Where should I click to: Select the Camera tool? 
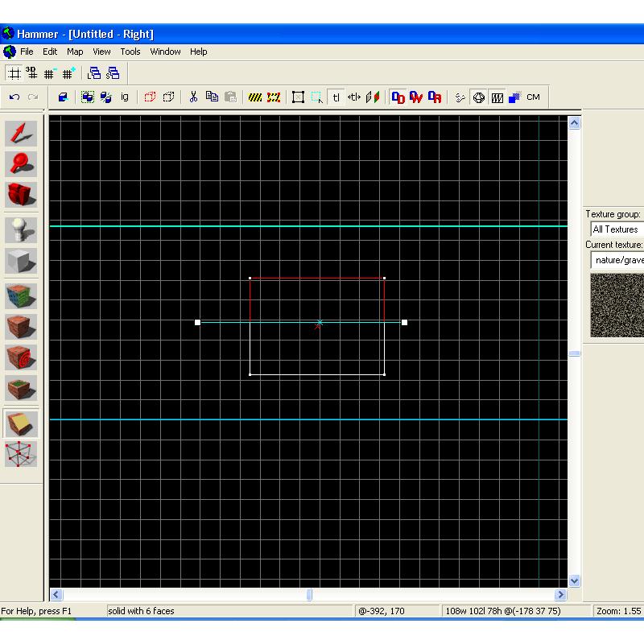(x=21, y=194)
